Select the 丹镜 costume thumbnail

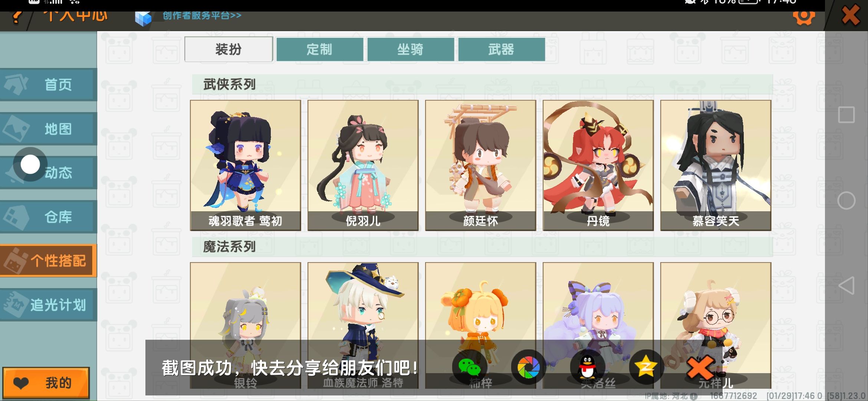[x=598, y=165]
